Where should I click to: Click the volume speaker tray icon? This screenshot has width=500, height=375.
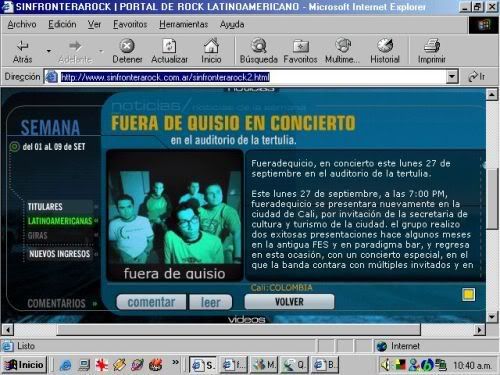coord(385,365)
